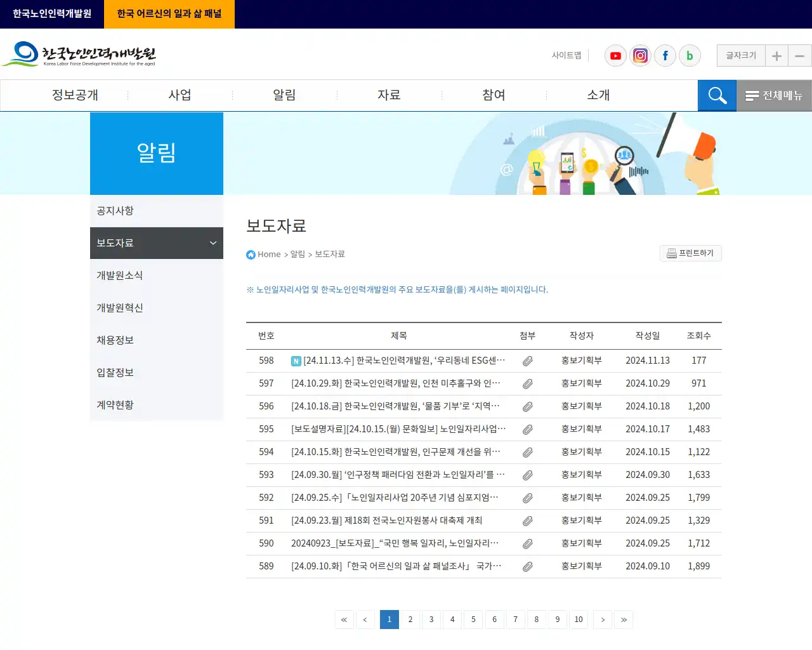
Task: Go to previous page with < button
Action: [365, 620]
